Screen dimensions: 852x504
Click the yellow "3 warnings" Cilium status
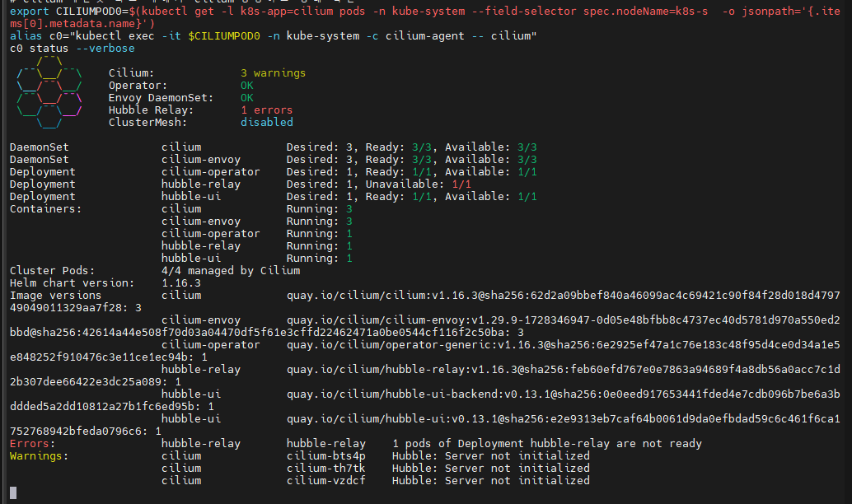[273, 73]
